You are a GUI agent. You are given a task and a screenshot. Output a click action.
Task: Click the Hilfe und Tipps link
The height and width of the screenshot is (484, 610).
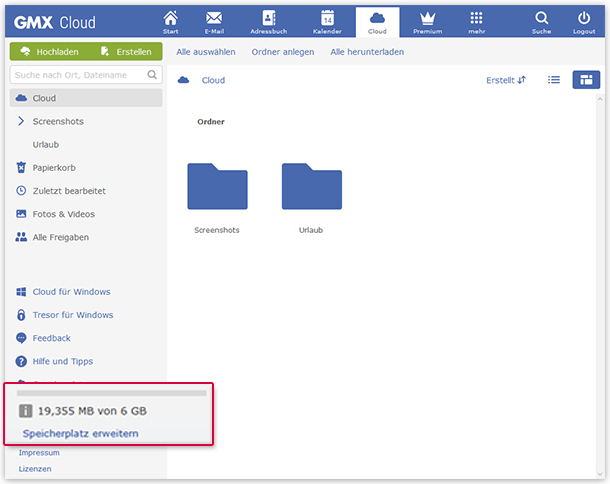click(x=63, y=361)
